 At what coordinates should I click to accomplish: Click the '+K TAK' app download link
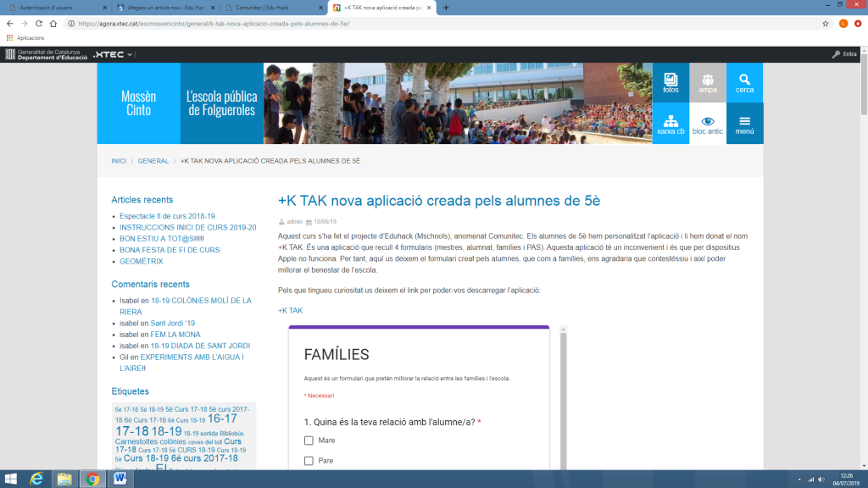290,310
